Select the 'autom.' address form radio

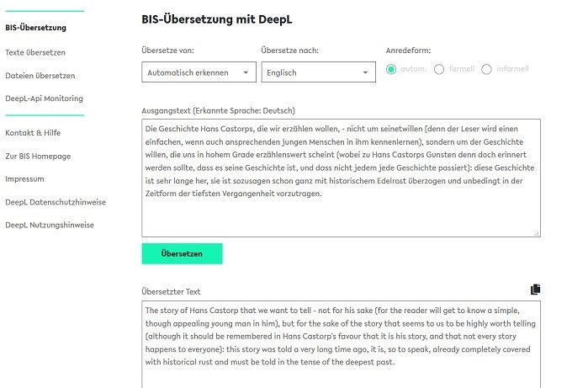(x=391, y=69)
